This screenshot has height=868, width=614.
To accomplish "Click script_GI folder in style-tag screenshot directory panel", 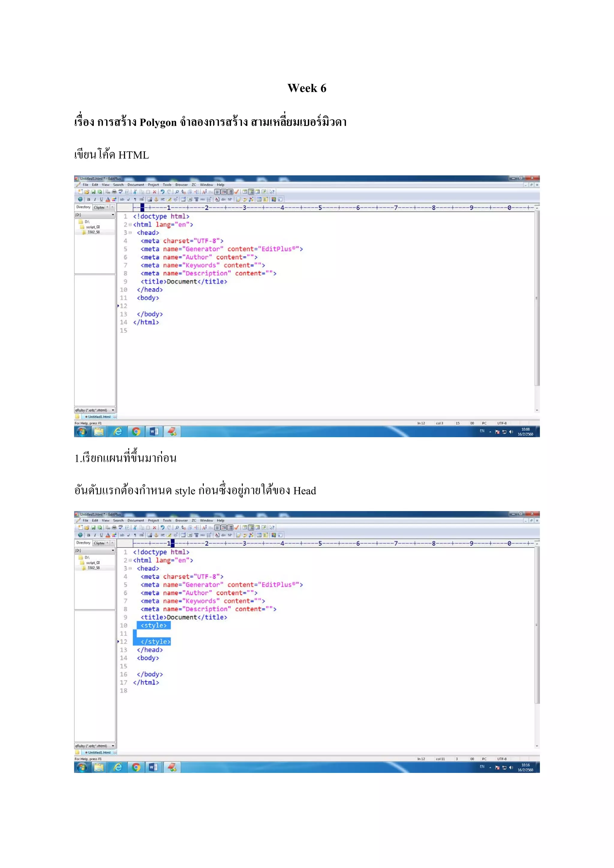I will tap(93, 563).
